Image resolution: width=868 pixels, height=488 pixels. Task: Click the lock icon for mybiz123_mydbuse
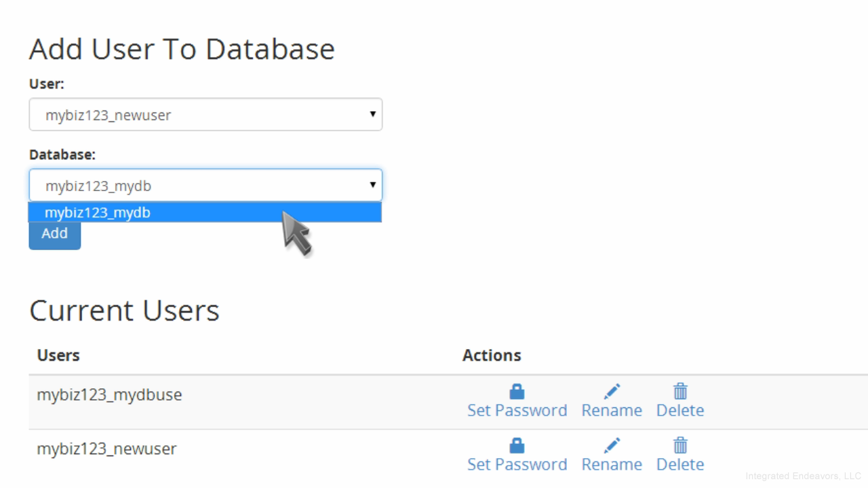click(517, 392)
